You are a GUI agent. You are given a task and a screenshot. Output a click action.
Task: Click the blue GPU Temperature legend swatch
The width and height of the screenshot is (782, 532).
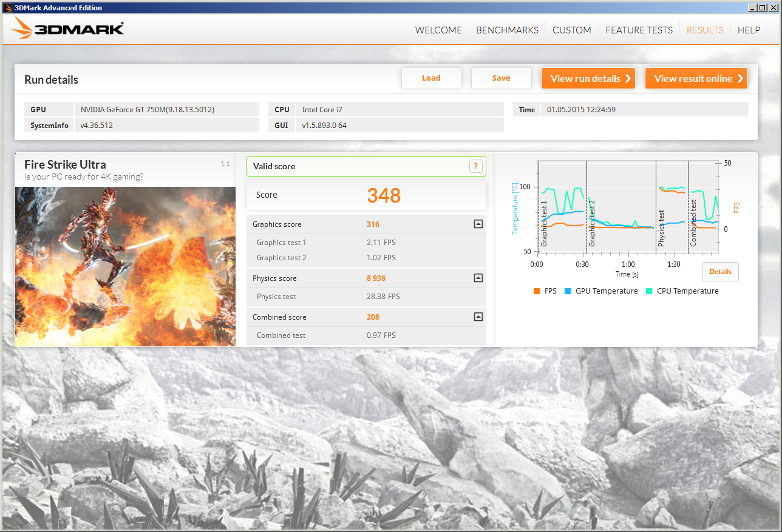pyautogui.click(x=568, y=291)
